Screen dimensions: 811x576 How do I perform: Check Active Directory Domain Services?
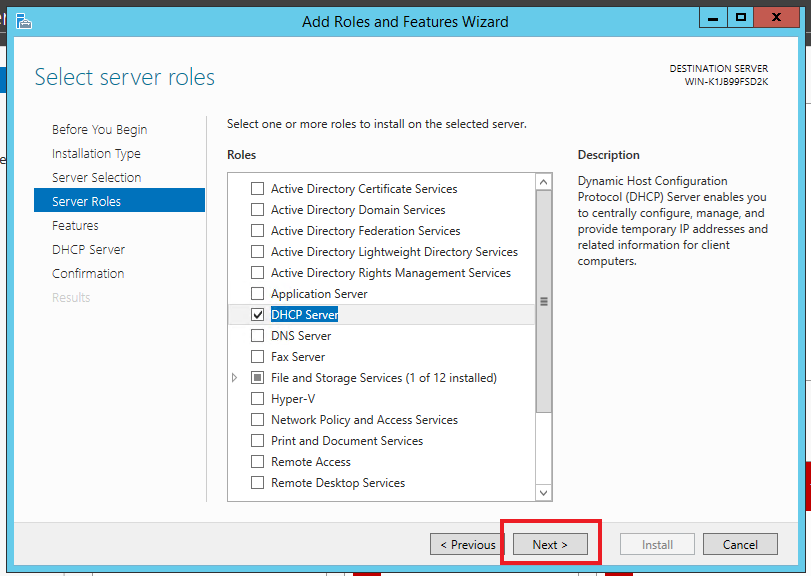(x=258, y=210)
